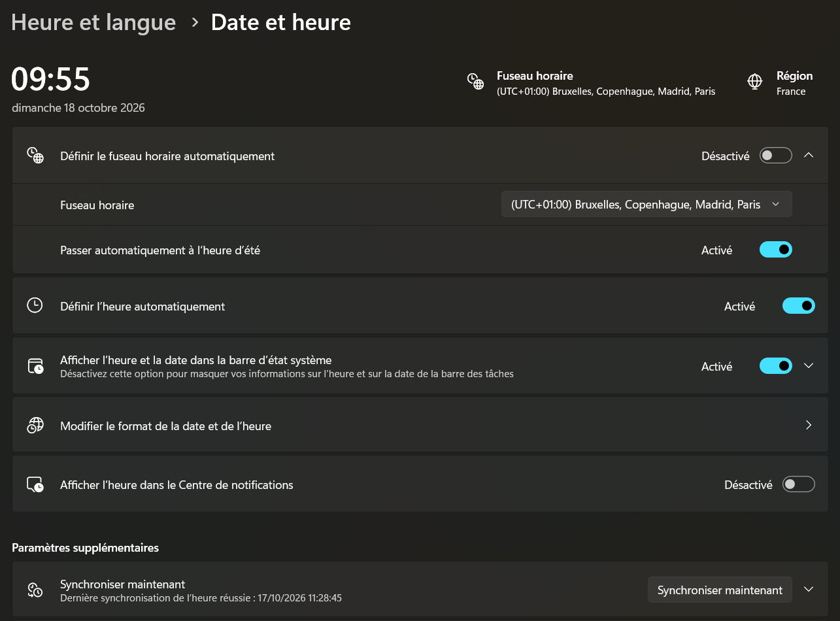Image resolution: width=840 pixels, height=621 pixels.
Task: Click the icon beside 'Afficher l'heure et la date' row
Action: click(35, 365)
